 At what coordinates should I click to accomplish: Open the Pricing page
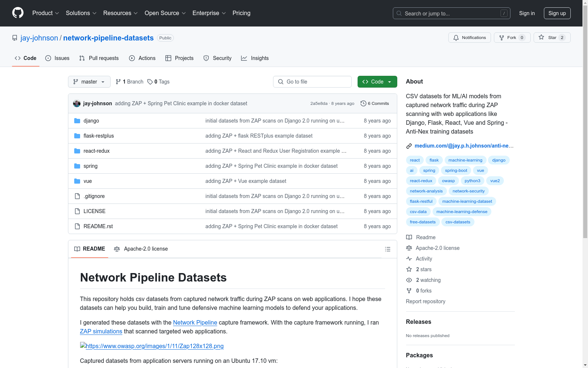(241, 13)
